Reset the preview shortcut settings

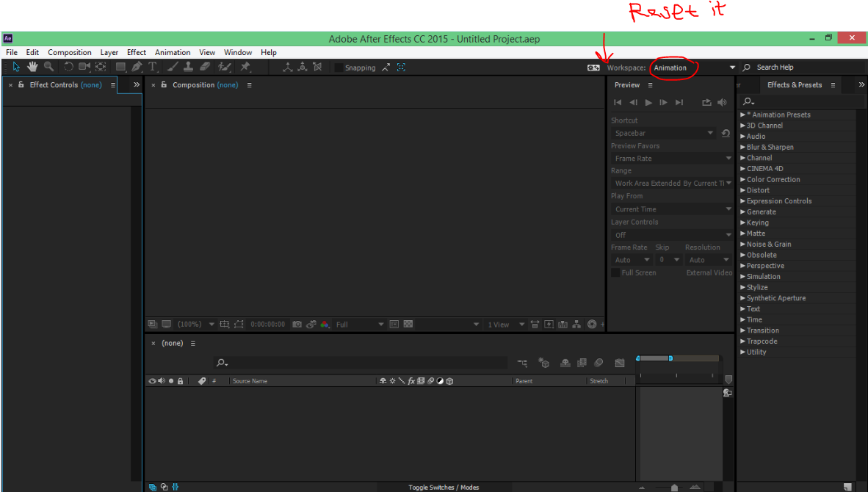[726, 134]
